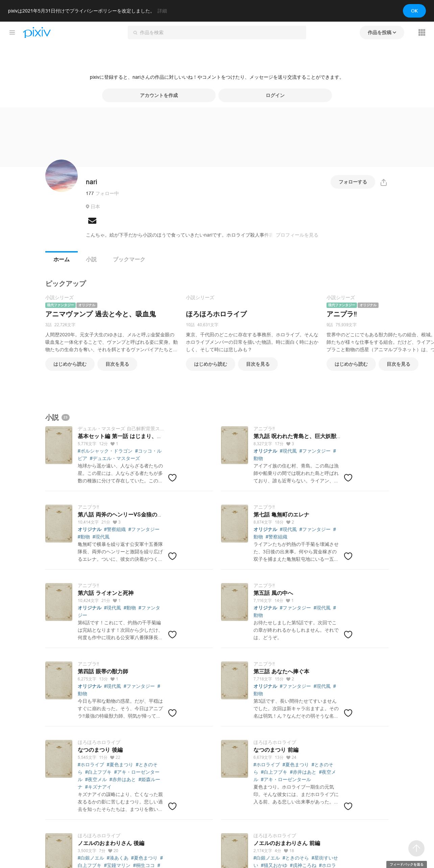Click the 日本 location pin icon

pyautogui.click(x=88, y=207)
